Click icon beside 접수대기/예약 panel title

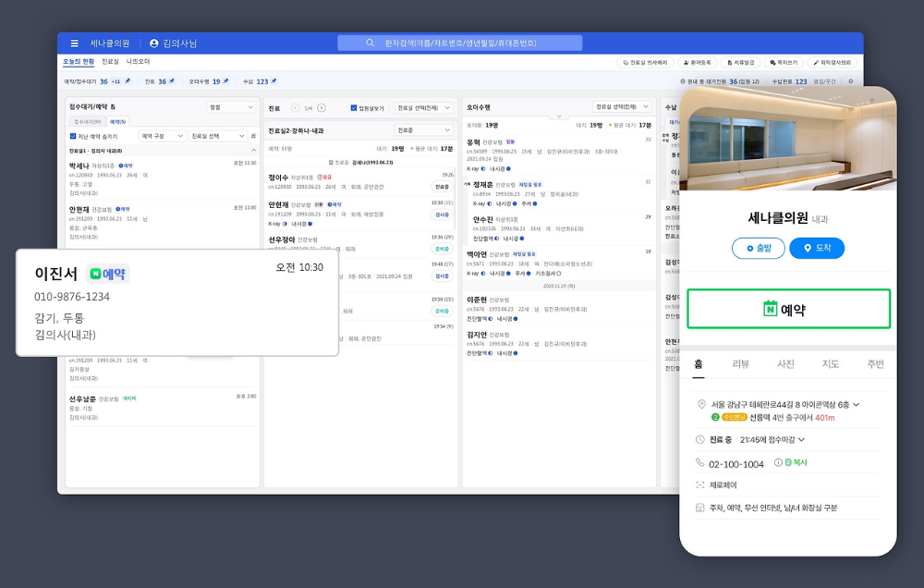pyautogui.click(x=113, y=106)
